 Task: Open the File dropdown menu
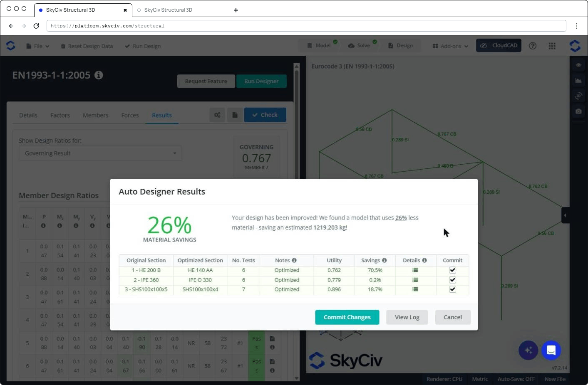coord(37,46)
